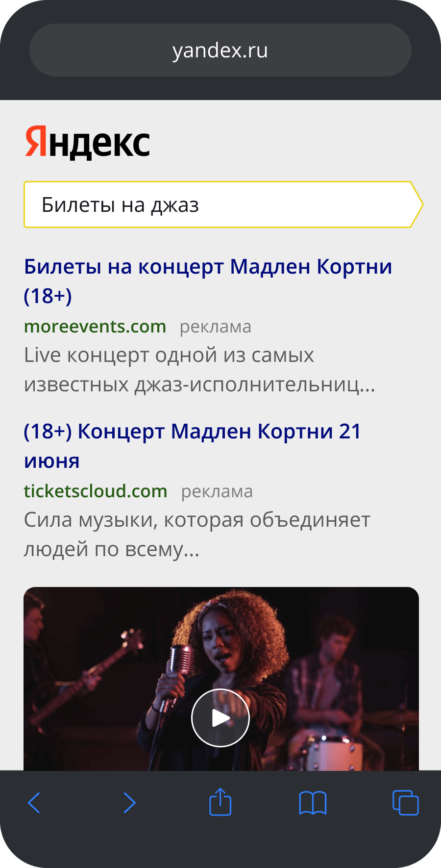Open the singer video thumbnail
The height and width of the screenshot is (868, 441).
coord(221,679)
